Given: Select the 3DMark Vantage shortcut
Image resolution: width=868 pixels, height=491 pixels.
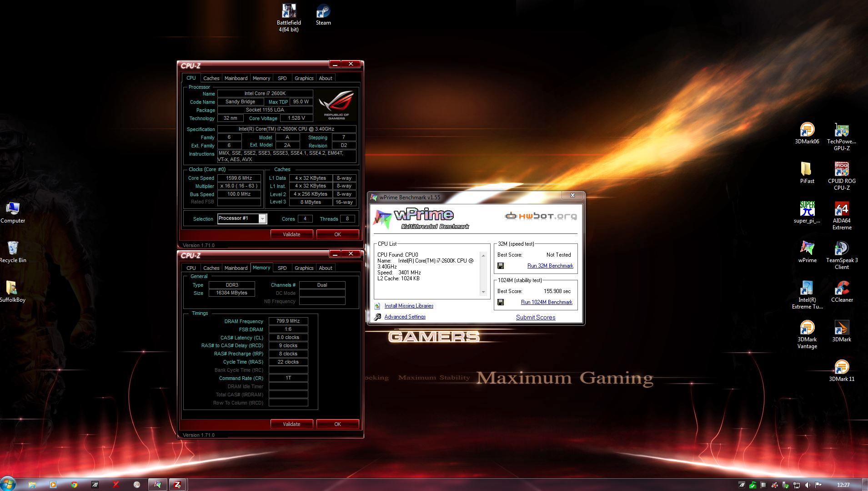Looking at the screenshot, I should click(807, 334).
